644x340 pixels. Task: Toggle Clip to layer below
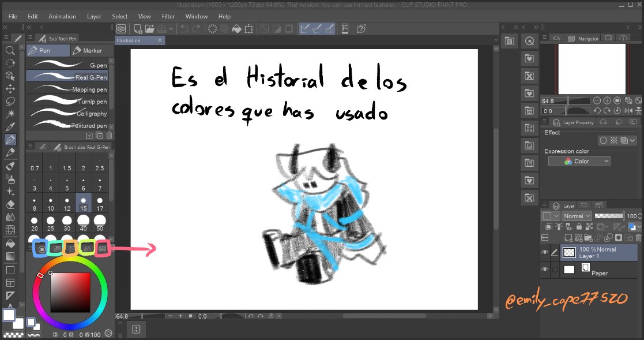(x=549, y=226)
